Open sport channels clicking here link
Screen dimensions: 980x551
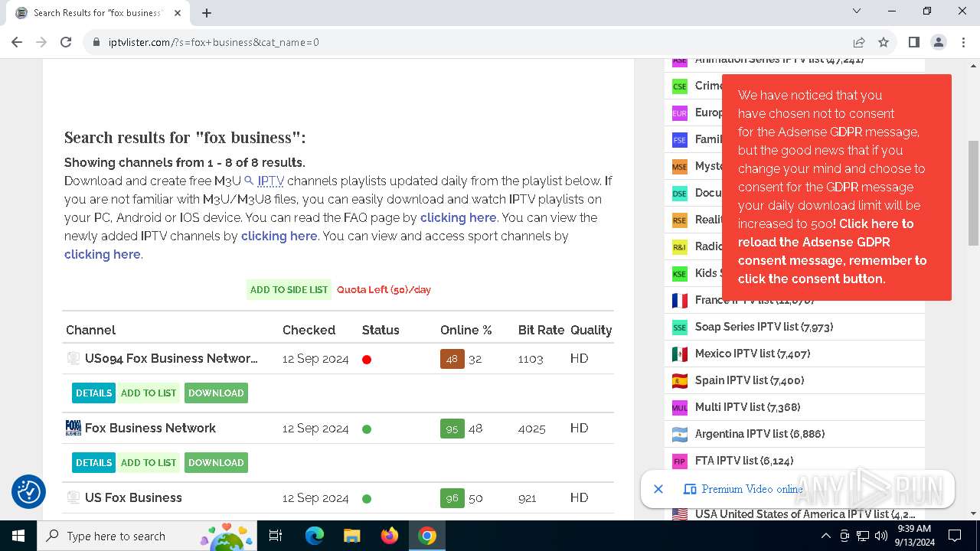tap(103, 254)
